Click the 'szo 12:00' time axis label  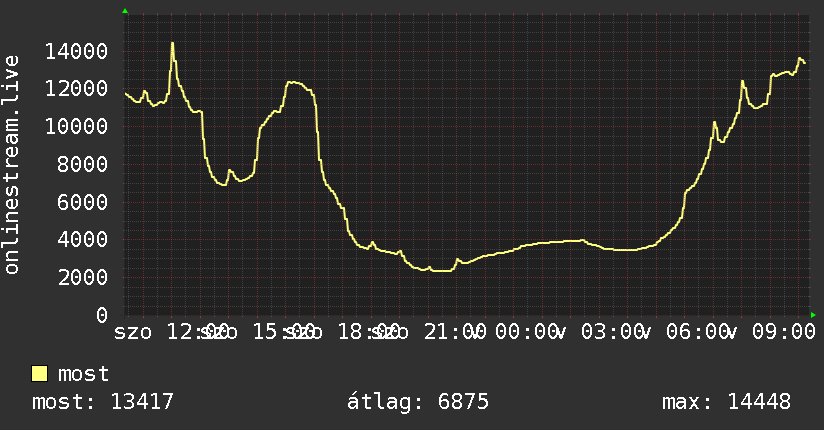[x=171, y=332]
